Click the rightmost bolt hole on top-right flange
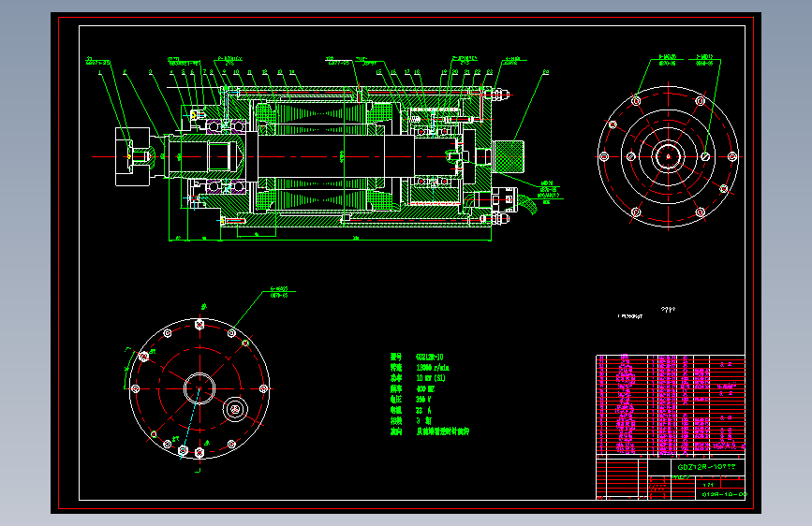Image resolution: width=812 pixels, height=526 pixels. tap(732, 156)
